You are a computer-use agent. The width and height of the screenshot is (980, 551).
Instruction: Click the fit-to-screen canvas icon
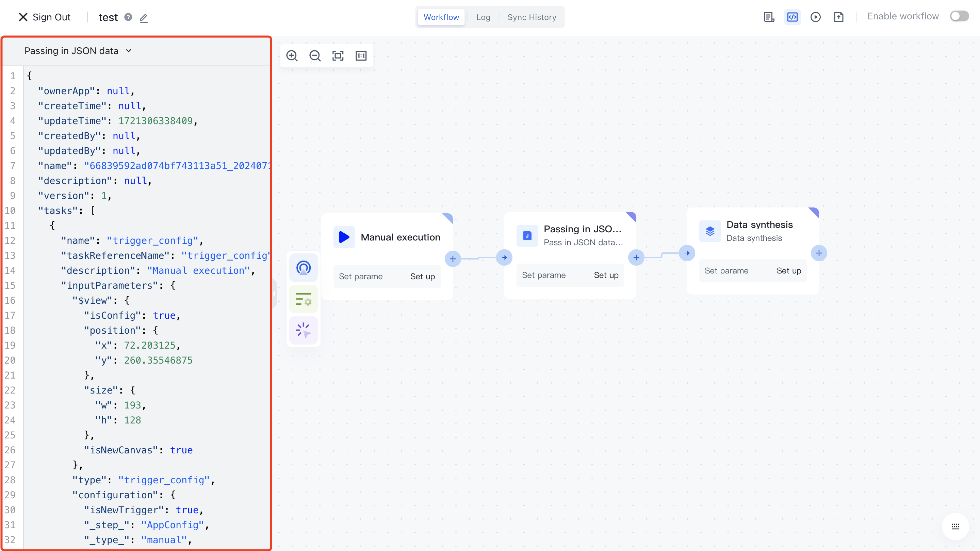tap(338, 56)
